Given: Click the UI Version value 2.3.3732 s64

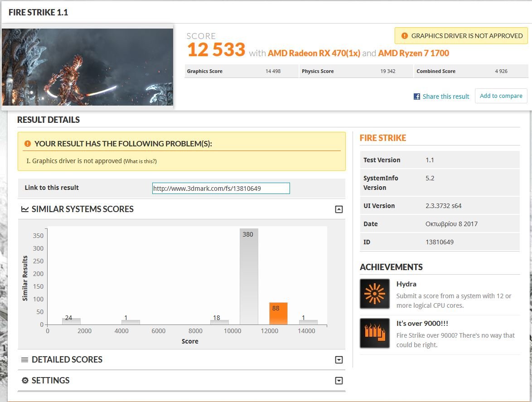Looking at the screenshot, I should click(444, 206).
